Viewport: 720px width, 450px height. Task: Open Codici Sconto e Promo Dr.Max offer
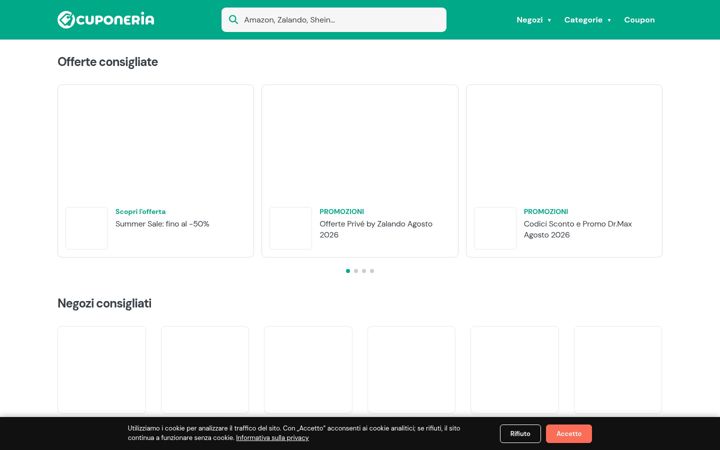point(578,229)
